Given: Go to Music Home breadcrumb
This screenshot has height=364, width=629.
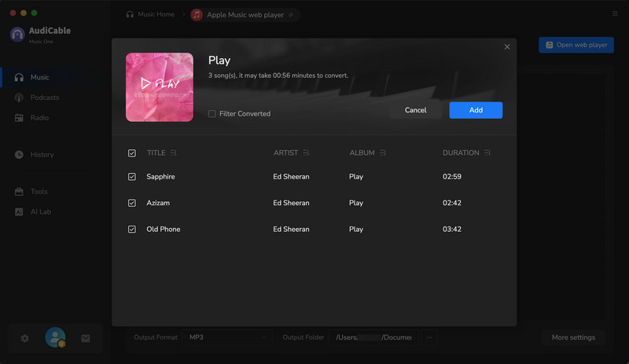Looking at the screenshot, I should pos(150,14).
